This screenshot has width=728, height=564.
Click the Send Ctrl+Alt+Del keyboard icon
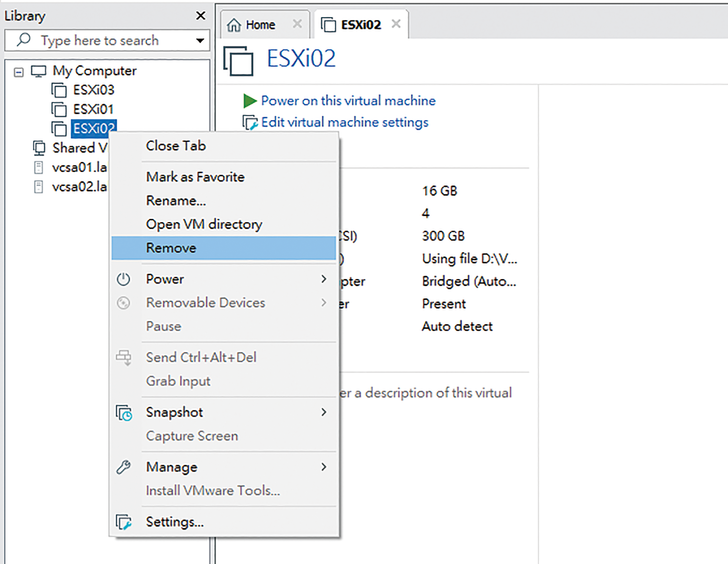tap(124, 357)
